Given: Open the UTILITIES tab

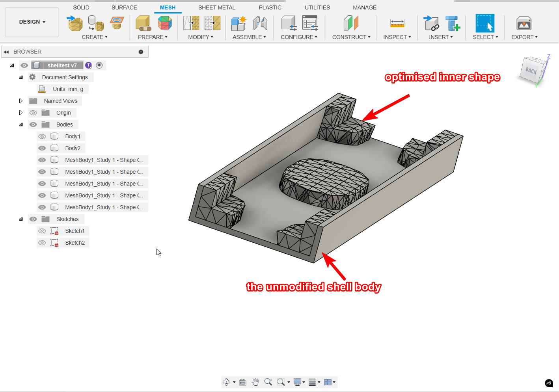Looking at the screenshot, I should point(317,7).
